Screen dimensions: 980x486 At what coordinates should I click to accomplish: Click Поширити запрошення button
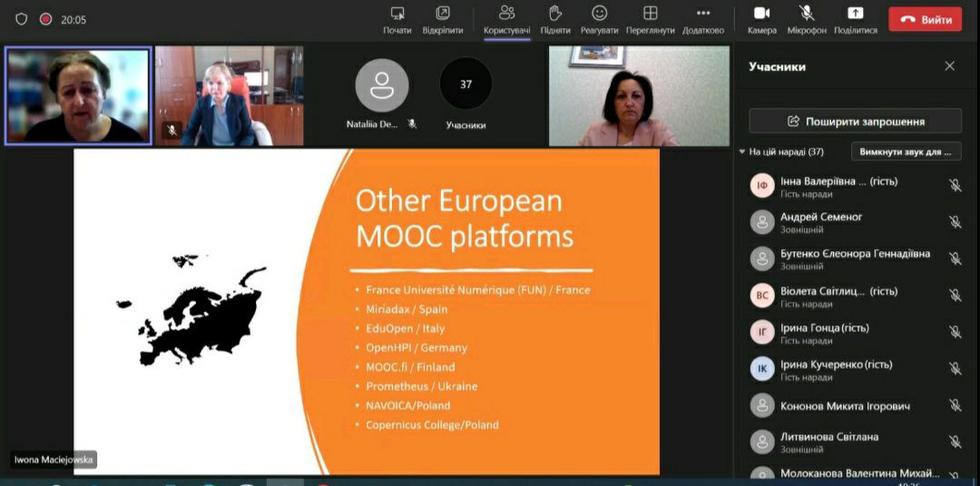[855, 121]
